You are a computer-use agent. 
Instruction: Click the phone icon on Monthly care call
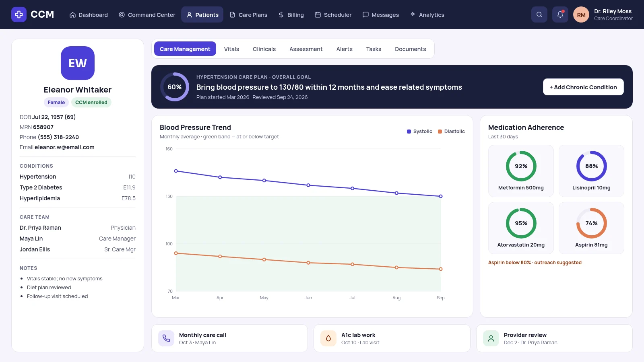(166, 338)
